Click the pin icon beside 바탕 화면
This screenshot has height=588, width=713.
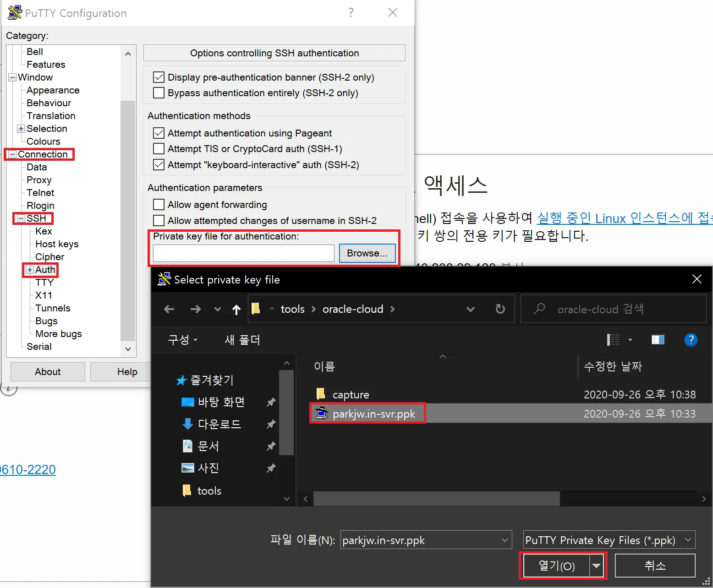click(271, 402)
